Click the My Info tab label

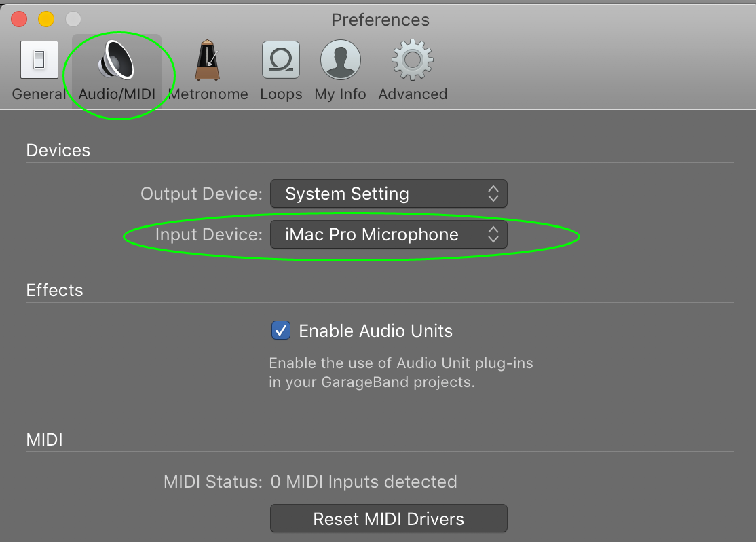(x=340, y=94)
